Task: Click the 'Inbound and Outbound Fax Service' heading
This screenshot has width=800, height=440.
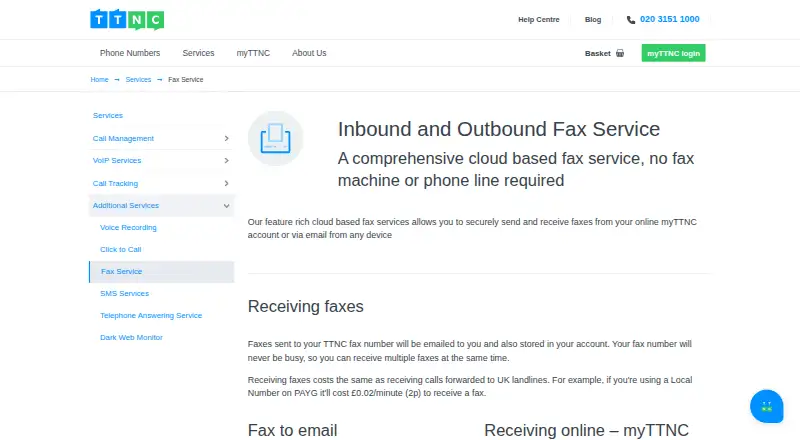Action: pyautogui.click(x=499, y=129)
